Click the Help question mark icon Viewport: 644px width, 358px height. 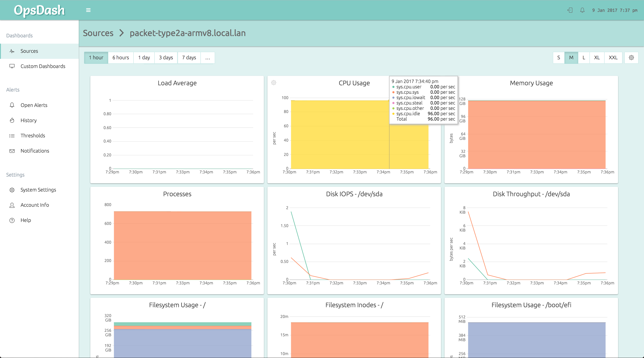(x=12, y=220)
